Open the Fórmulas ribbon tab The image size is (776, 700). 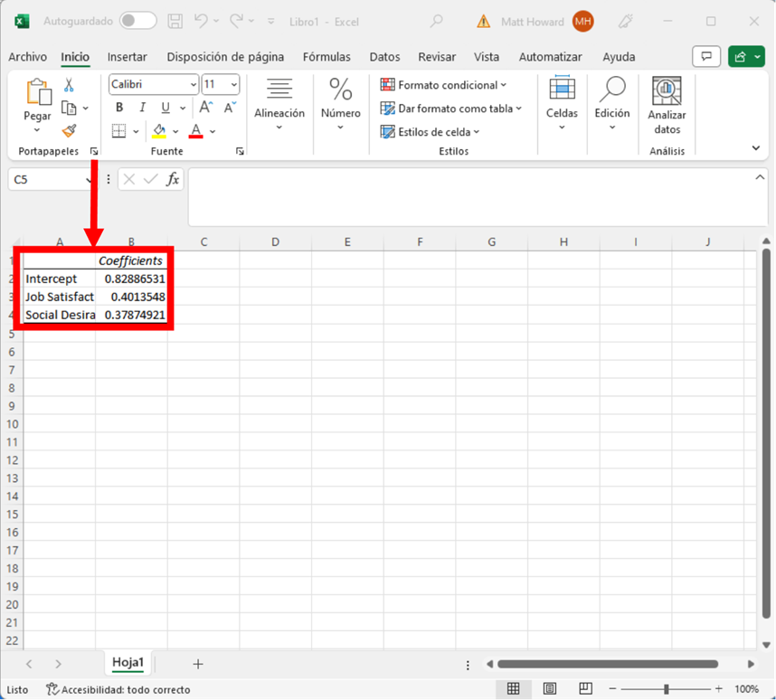pyautogui.click(x=326, y=57)
